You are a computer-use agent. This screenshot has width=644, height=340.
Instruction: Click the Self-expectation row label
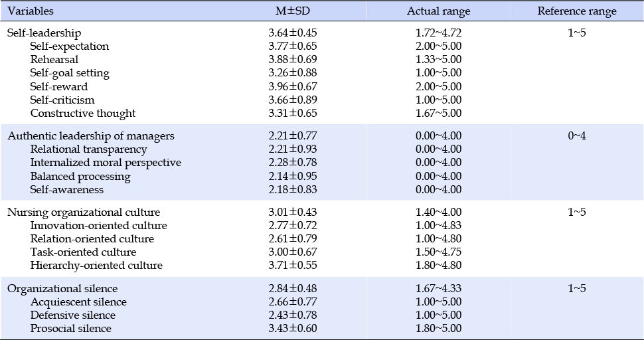(x=70, y=46)
